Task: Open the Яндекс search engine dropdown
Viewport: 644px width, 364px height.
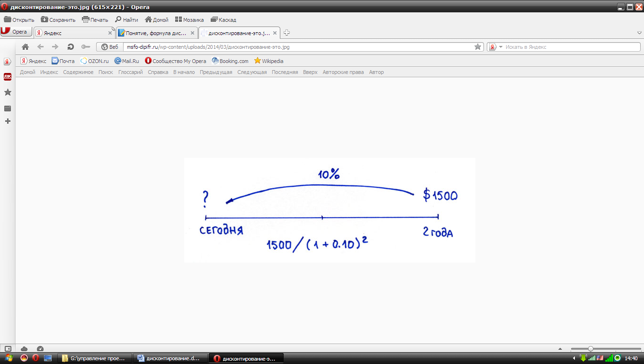Action: click(496, 47)
